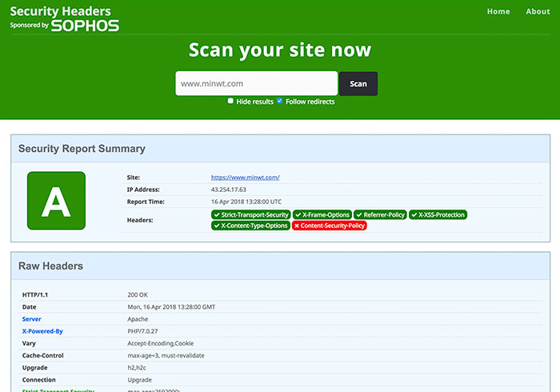Click the Raw Headers section heading

[50, 266]
